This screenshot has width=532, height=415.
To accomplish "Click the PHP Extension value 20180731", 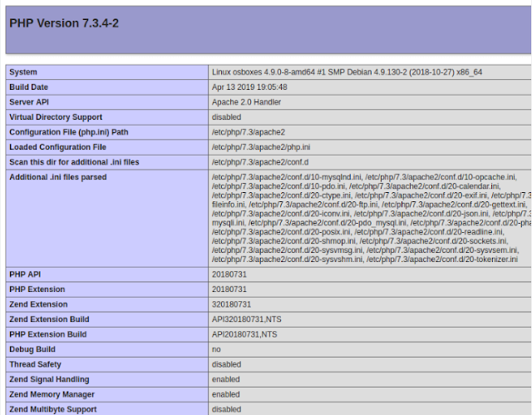I will (229, 289).
